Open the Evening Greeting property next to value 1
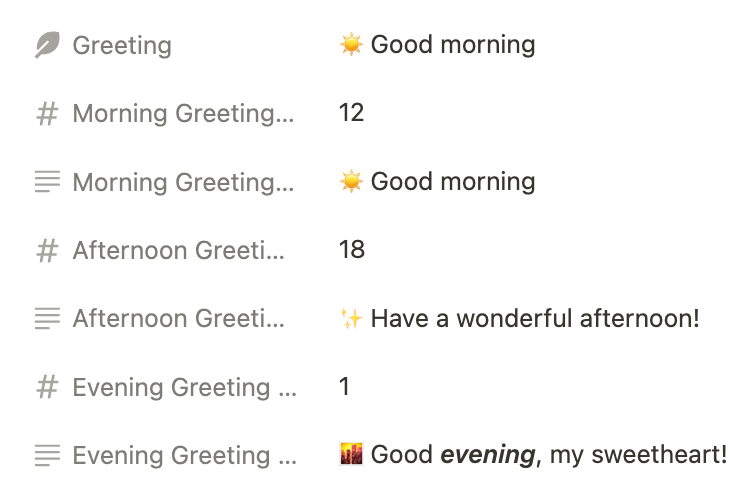Screen dimensions: 756x490 (x=185, y=387)
